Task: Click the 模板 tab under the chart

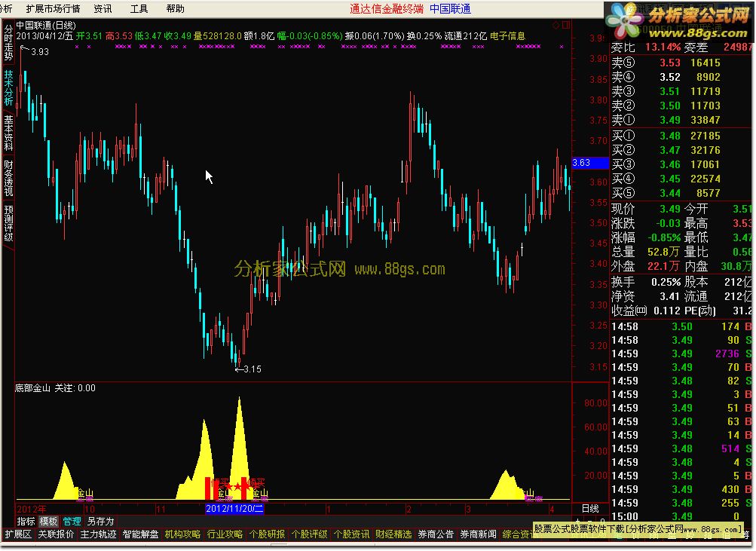Action: tap(48, 521)
